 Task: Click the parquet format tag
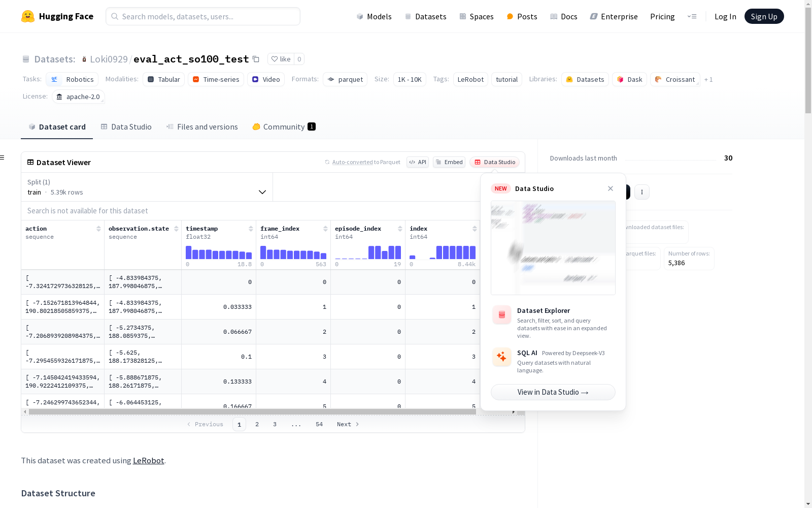[345, 79]
